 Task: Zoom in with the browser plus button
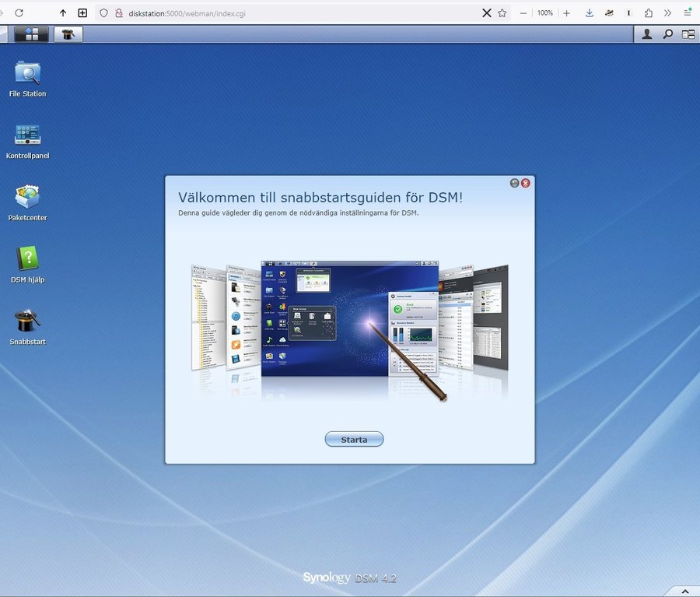click(x=566, y=13)
